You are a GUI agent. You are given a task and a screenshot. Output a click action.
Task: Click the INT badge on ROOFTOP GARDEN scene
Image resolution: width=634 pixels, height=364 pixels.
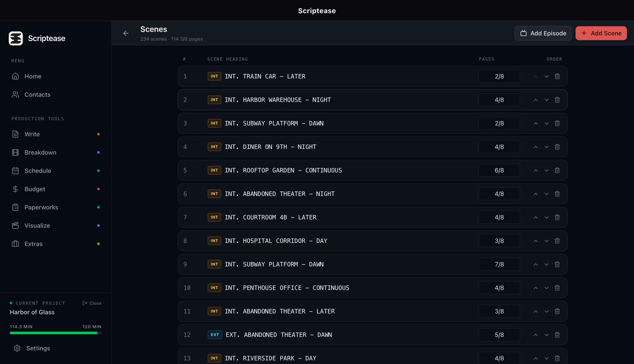coord(214,170)
